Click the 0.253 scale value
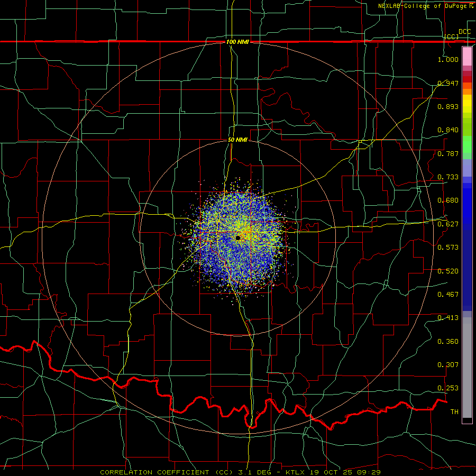Image resolution: width=476 pixels, height=476 pixels. click(x=448, y=388)
